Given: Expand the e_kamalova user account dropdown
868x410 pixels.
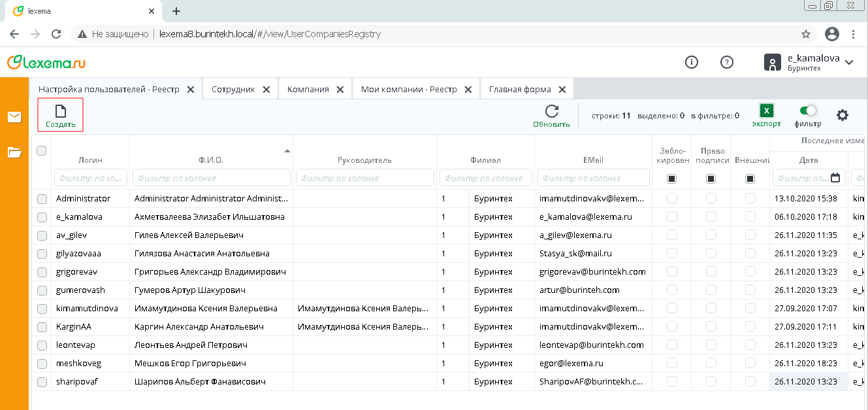Looking at the screenshot, I should click(x=849, y=63).
